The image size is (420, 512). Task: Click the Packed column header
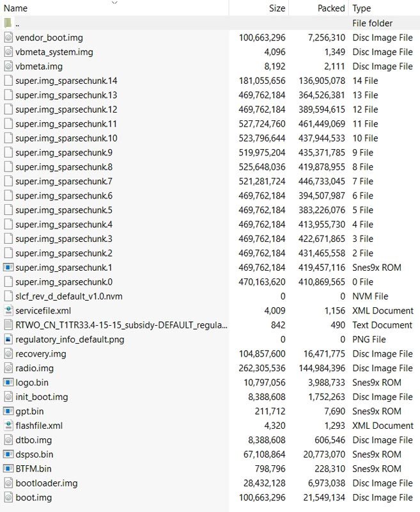point(331,8)
